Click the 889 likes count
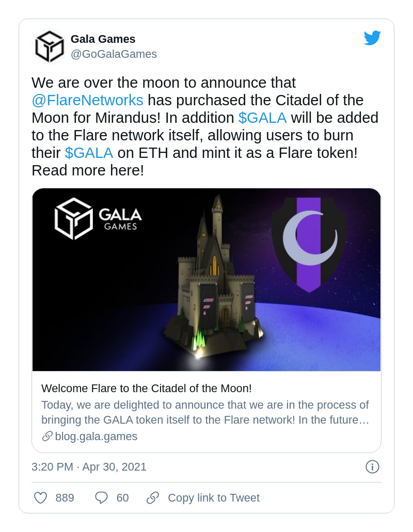The image size is (413, 532). click(x=65, y=498)
